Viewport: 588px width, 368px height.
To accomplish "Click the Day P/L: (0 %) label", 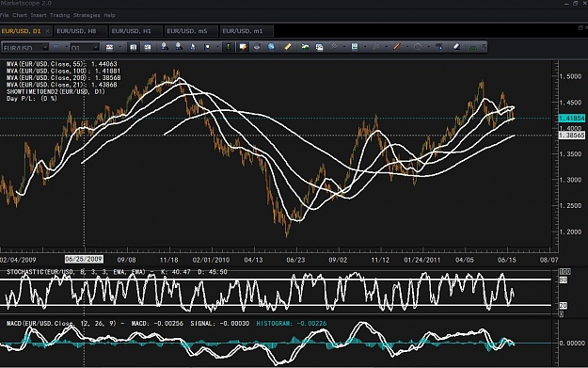I will (x=32, y=99).
